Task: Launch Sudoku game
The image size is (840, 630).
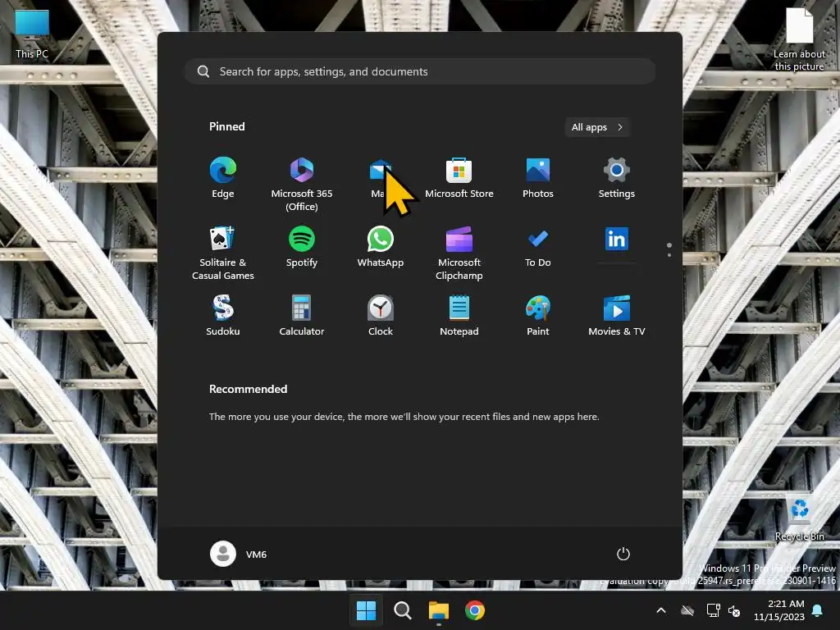Action: click(x=223, y=316)
